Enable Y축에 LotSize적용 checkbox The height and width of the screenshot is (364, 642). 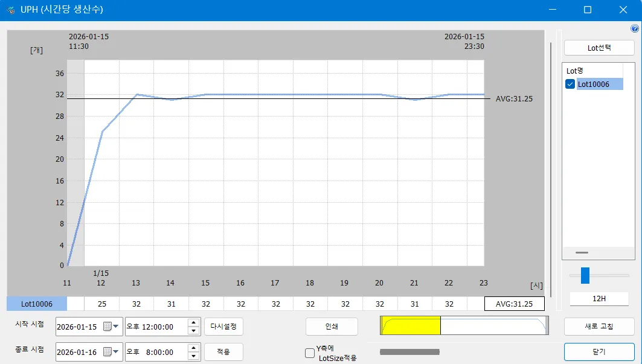click(x=310, y=353)
